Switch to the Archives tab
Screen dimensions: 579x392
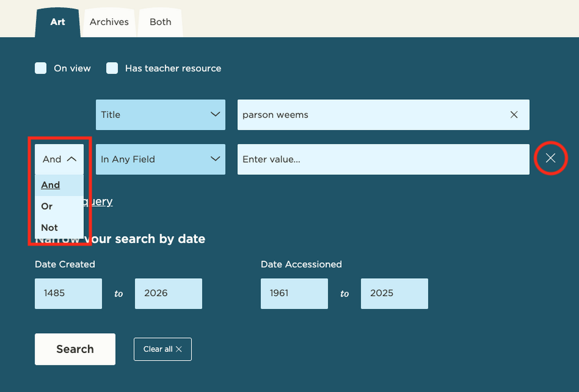pos(109,22)
